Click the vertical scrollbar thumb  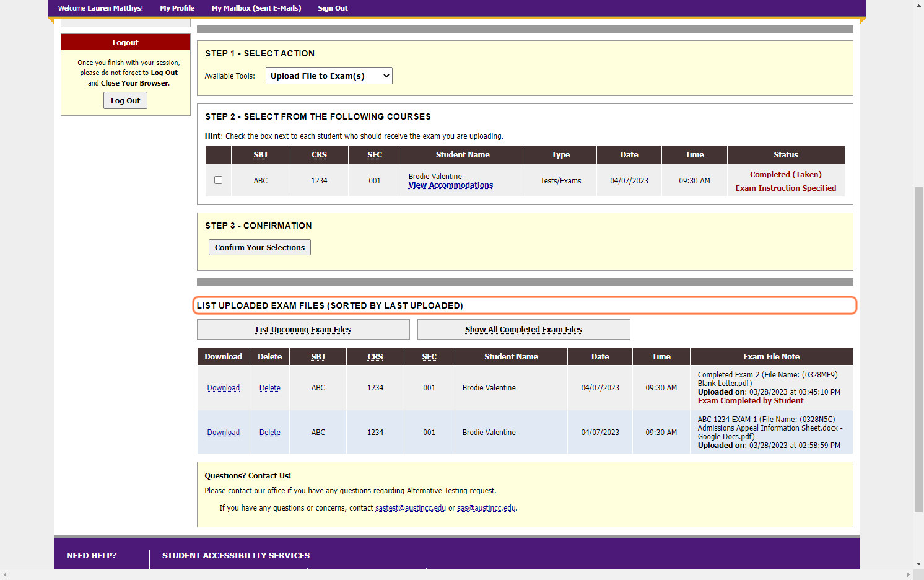click(919, 349)
